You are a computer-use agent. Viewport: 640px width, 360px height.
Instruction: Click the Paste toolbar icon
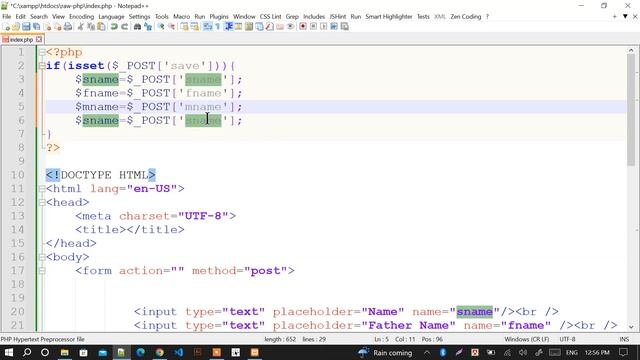click(x=101, y=27)
